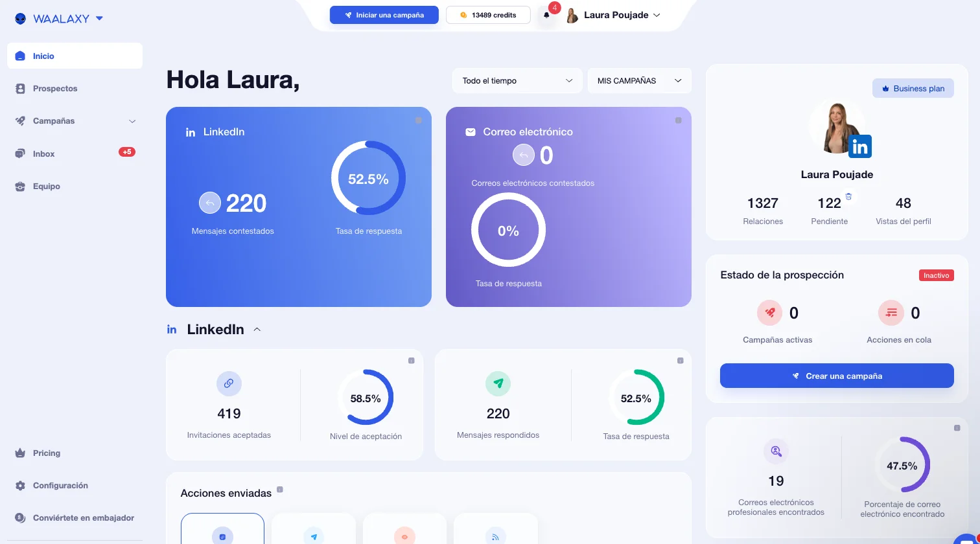Open the Laura Poujade account menu
Image resolution: width=980 pixels, height=544 pixels.
click(613, 15)
